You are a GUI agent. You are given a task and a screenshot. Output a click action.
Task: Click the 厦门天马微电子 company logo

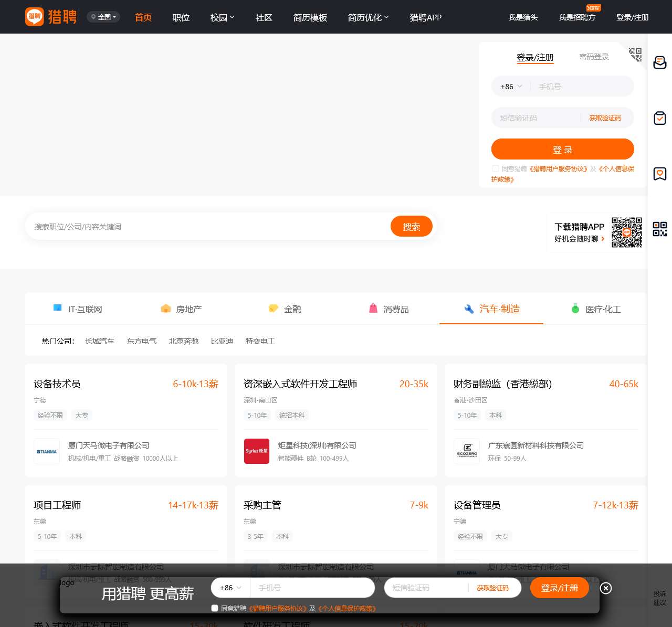pos(47,451)
